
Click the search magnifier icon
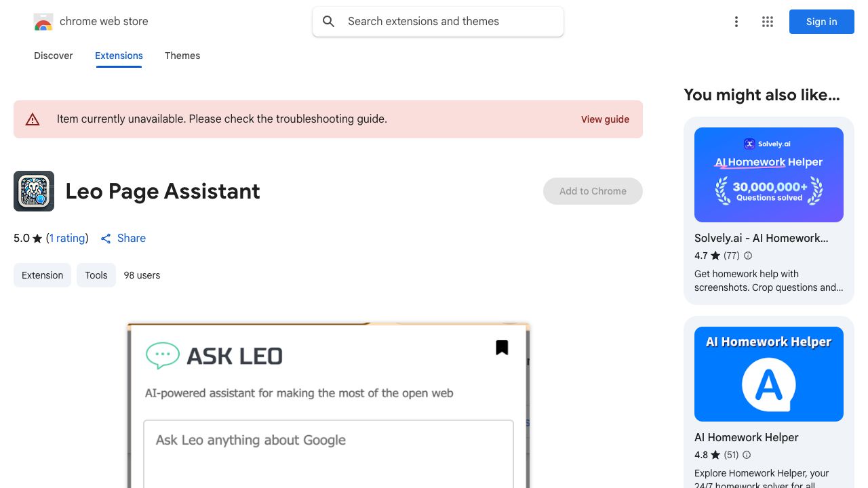tap(329, 22)
